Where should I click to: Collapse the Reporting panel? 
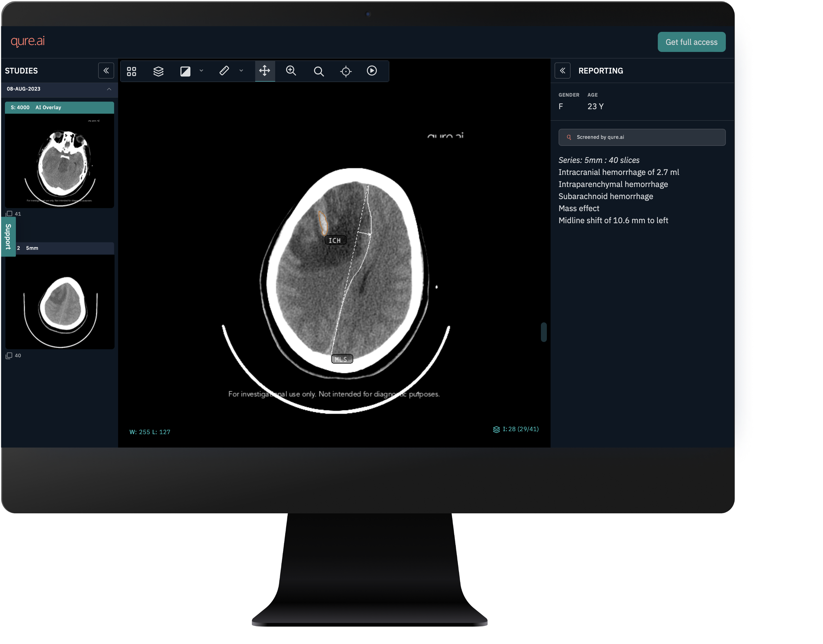pyautogui.click(x=563, y=71)
